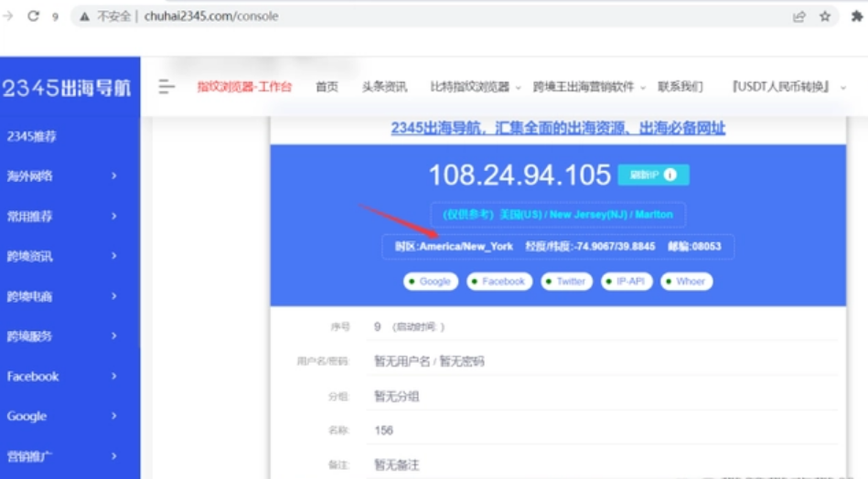Expand the 海外网络 sidebar section
Viewport: 868px width, 479px height.
(x=62, y=176)
